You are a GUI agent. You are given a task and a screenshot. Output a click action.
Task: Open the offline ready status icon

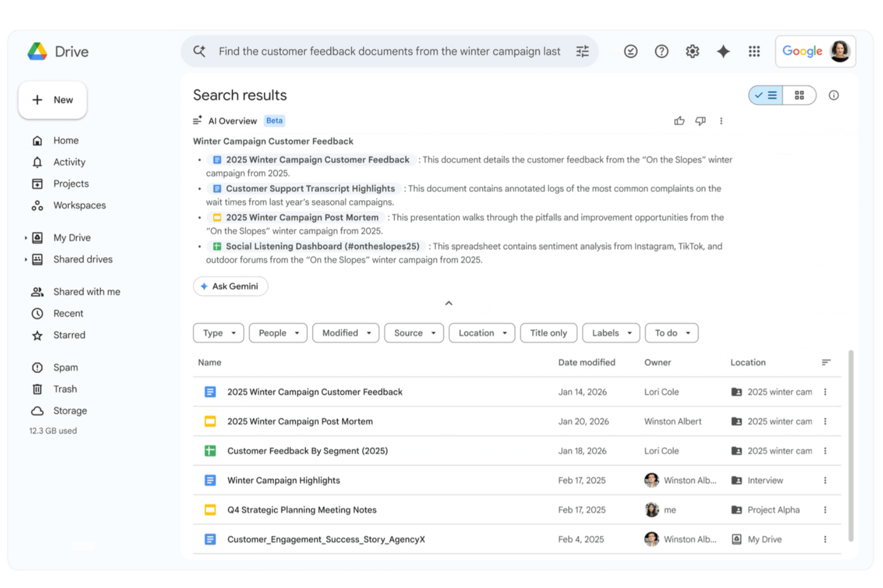pos(630,51)
